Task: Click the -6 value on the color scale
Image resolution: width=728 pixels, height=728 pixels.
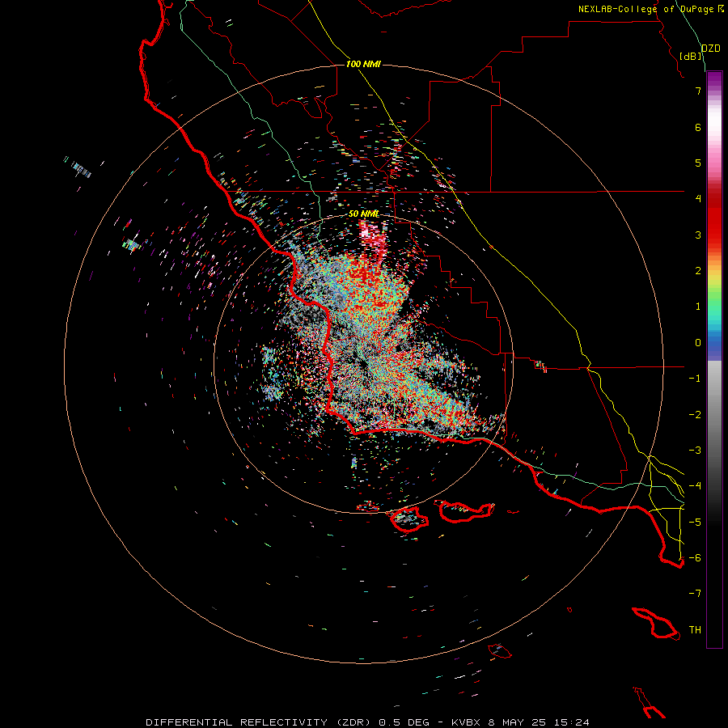Action: [695, 558]
